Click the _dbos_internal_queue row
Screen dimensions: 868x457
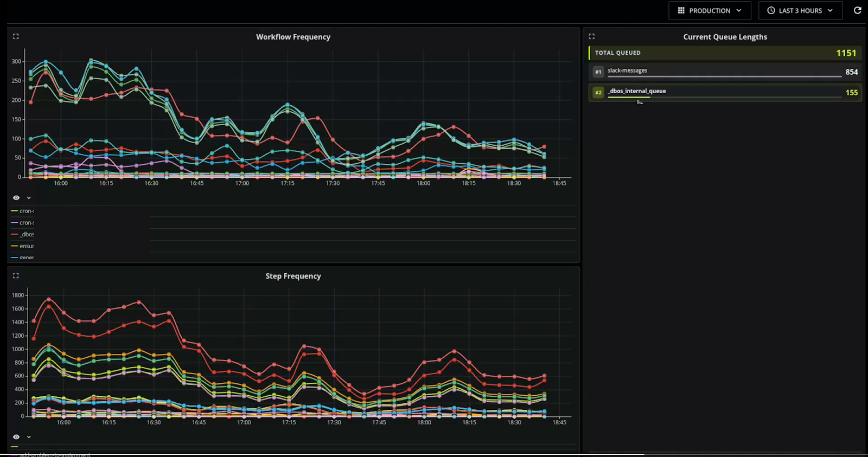click(x=725, y=92)
